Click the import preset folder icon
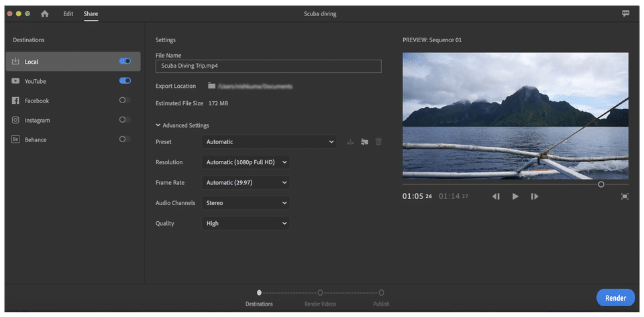Screen dimensions: 644x317 click(x=364, y=142)
